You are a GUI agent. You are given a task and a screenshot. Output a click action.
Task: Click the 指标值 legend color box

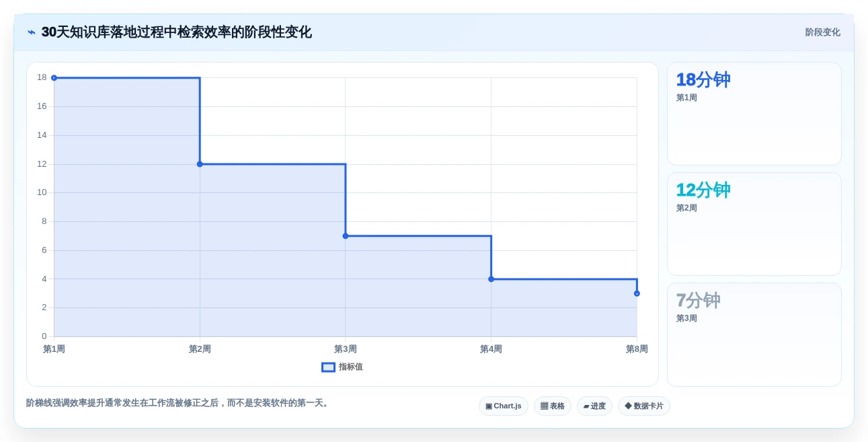[328, 367]
